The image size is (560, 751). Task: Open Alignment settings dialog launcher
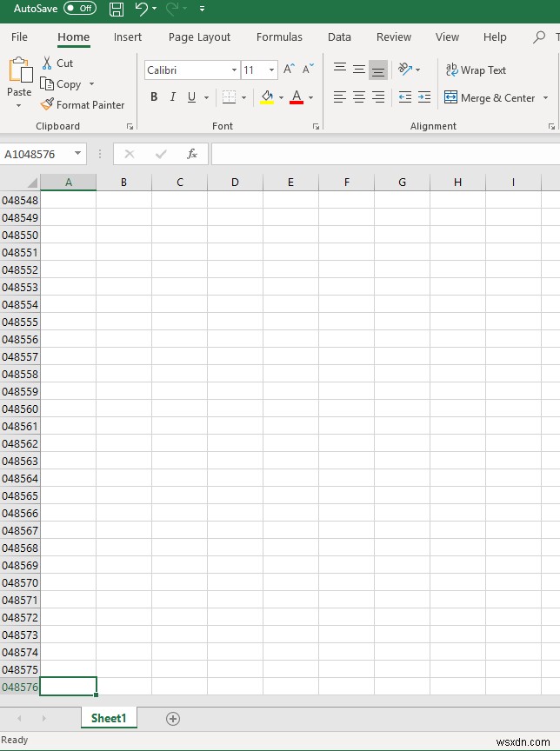click(551, 126)
